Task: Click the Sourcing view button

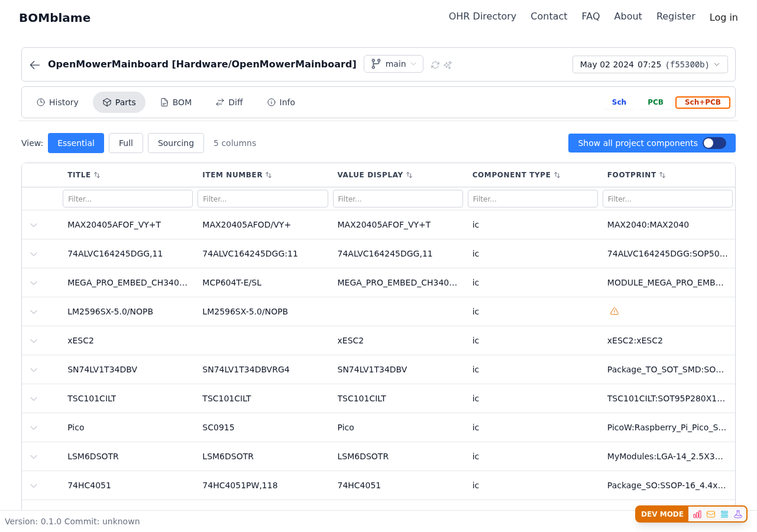Action: tap(176, 143)
